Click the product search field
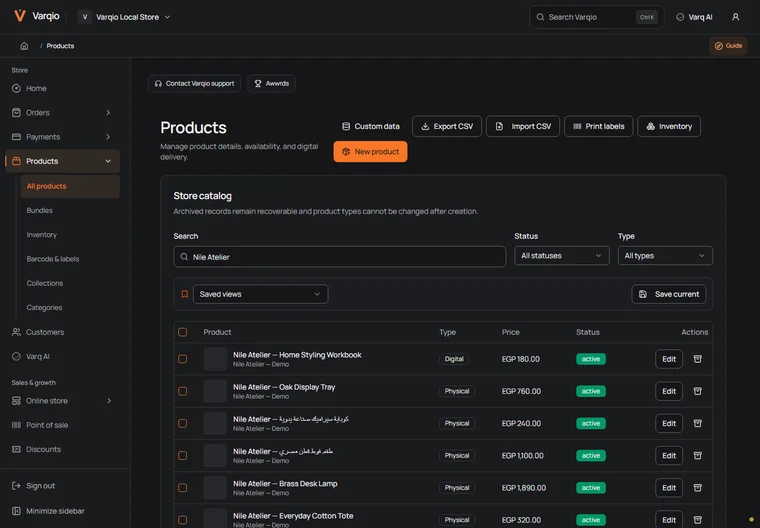760x528 pixels. coord(340,256)
